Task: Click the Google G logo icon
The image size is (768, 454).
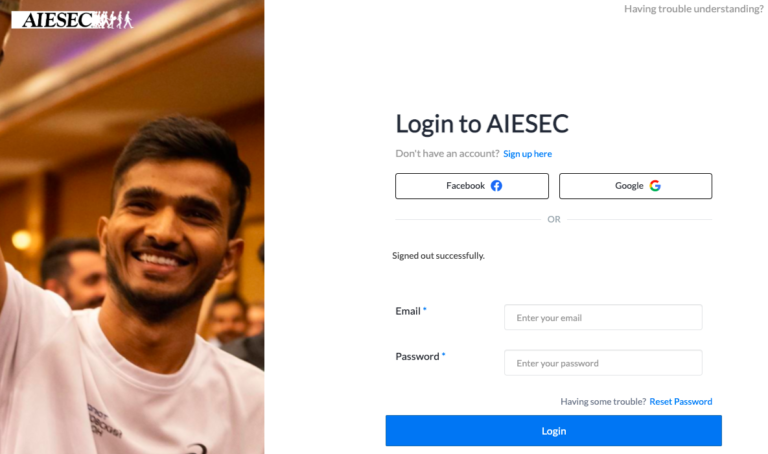Action: pyautogui.click(x=655, y=186)
